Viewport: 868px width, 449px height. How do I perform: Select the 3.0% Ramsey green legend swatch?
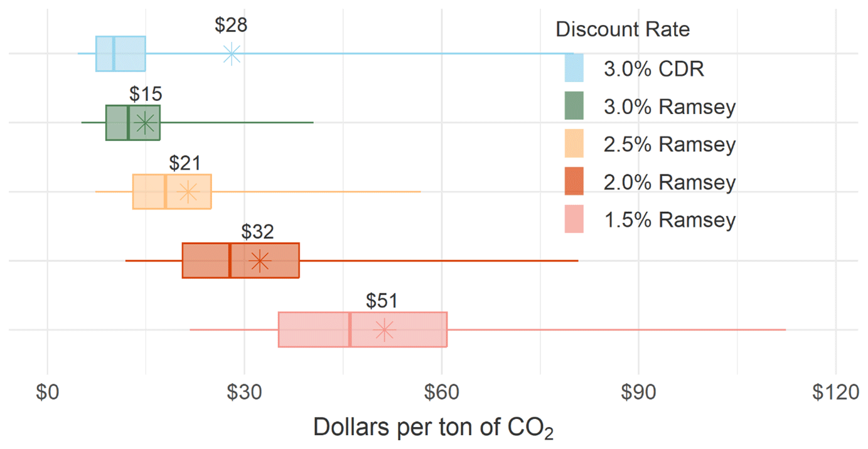[x=574, y=106]
